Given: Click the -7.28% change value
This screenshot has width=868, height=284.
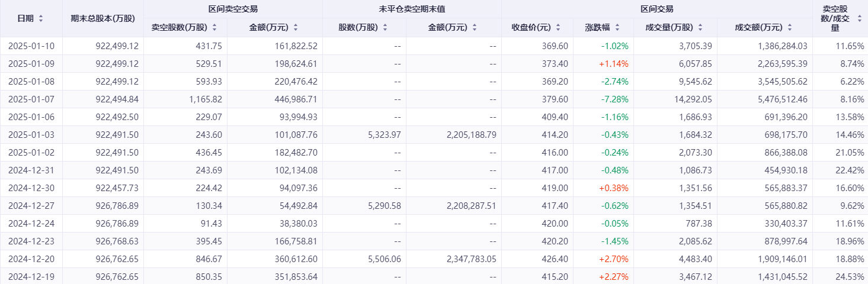Looking at the screenshot, I should coord(615,99).
